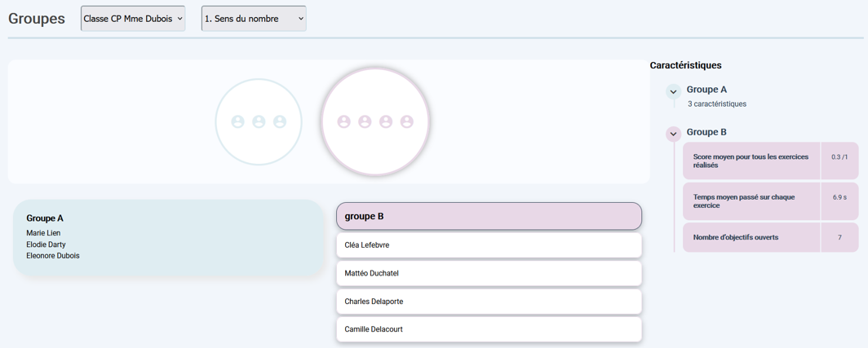
Task: Click the middle student avatar in blue circle
Action: pos(259,121)
